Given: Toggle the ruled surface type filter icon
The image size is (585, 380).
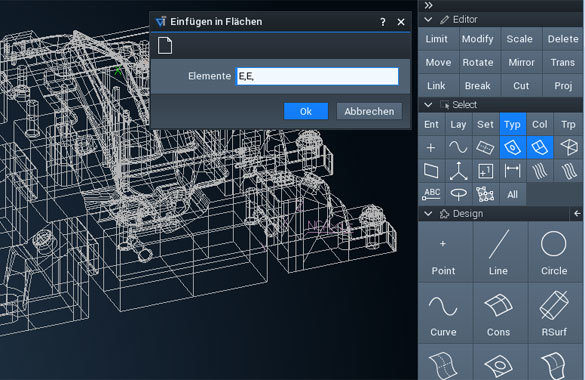Looking at the screenshot, I should click(x=485, y=148).
